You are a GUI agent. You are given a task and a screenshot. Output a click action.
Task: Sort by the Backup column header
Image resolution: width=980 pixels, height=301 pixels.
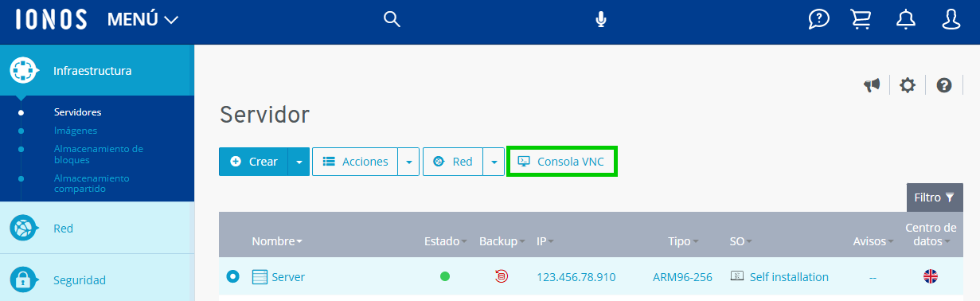502,241
